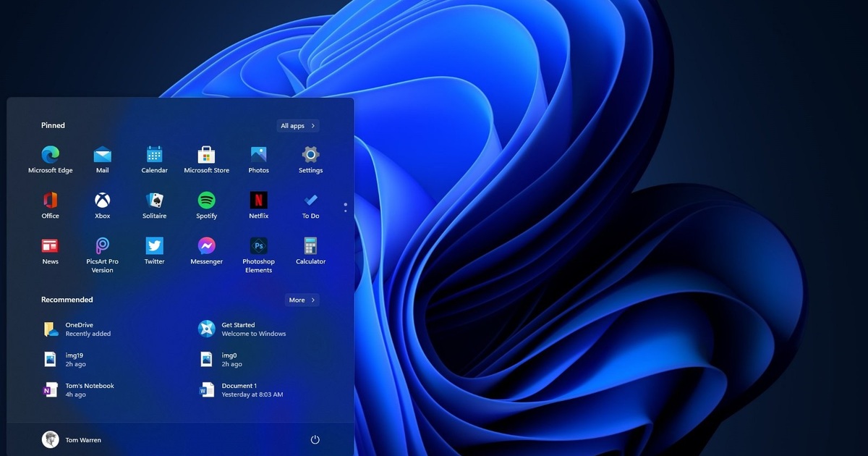Open the To Do app

(x=311, y=206)
